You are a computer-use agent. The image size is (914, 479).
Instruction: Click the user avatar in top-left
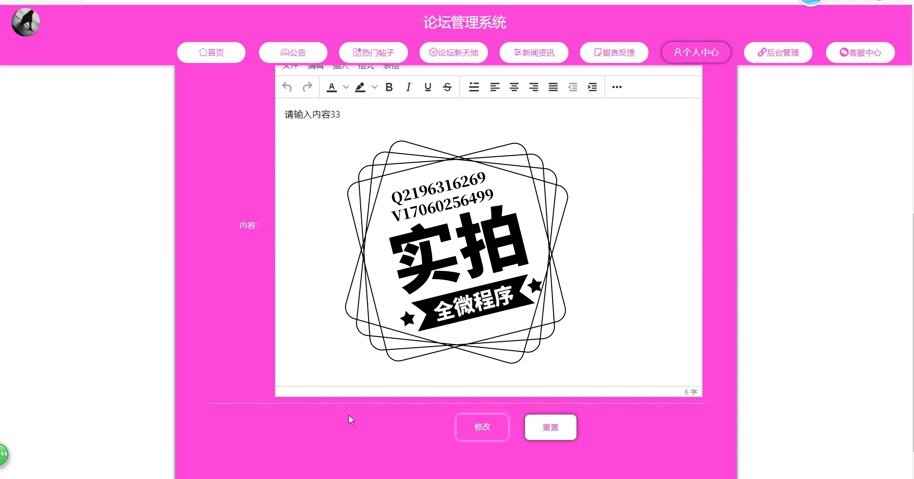pos(25,22)
